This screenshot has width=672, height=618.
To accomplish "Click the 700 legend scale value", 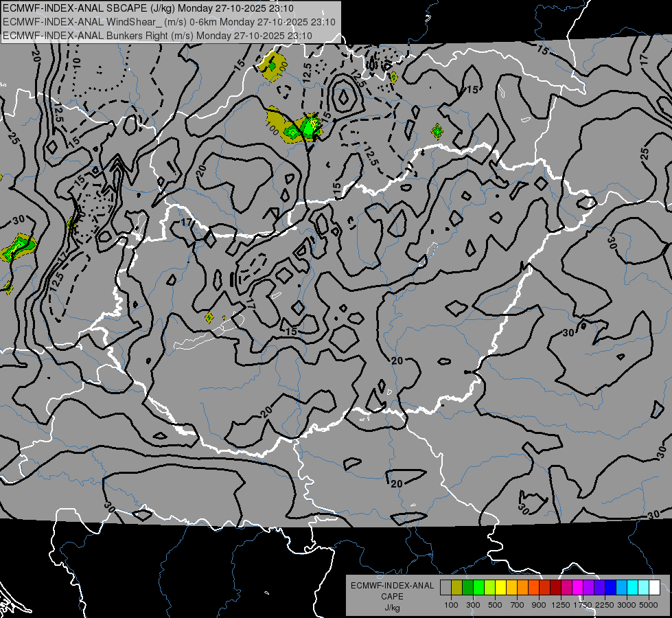I will pyautogui.click(x=518, y=605).
